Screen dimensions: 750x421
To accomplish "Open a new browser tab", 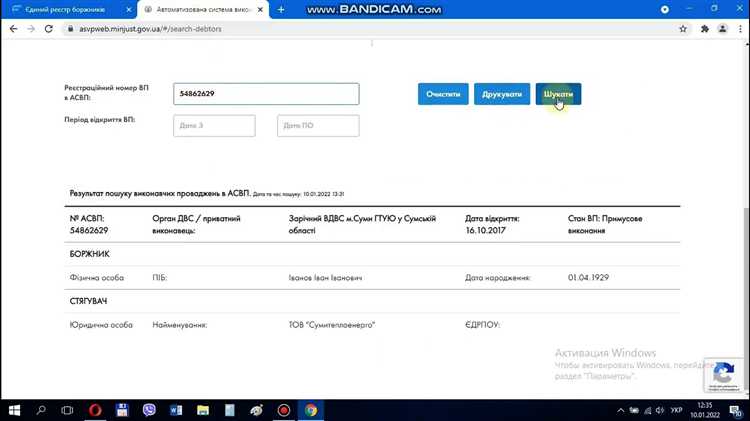I will pos(281,9).
